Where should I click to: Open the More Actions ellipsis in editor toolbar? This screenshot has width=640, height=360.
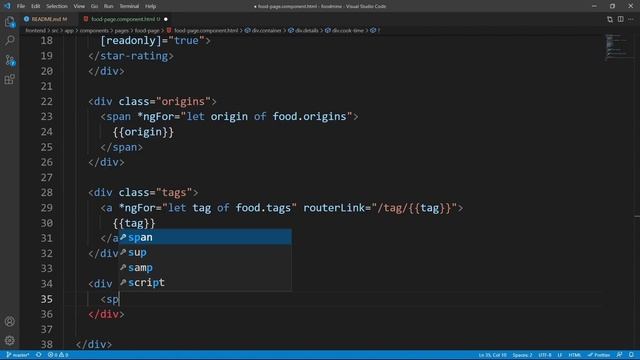coord(631,19)
